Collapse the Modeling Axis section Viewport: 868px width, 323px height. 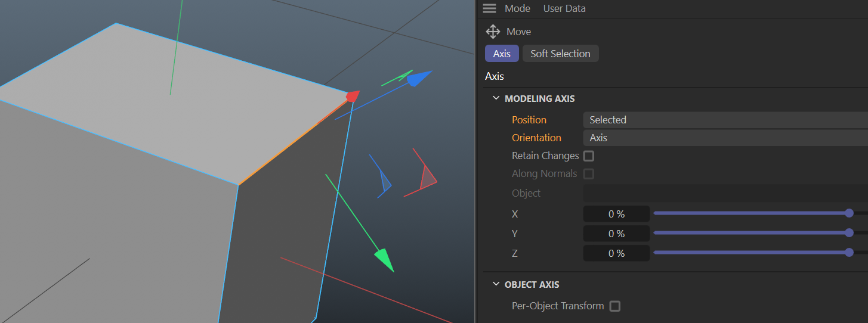pyautogui.click(x=496, y=98)
